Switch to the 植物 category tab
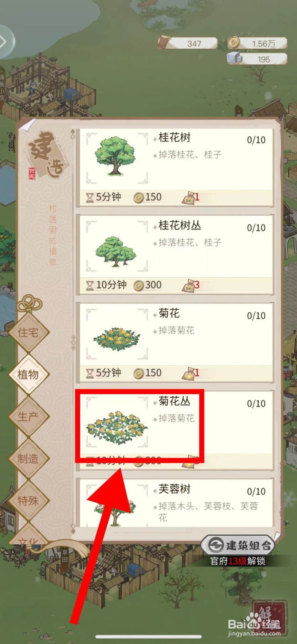This screenshot has width=297, height=644. 29,375
